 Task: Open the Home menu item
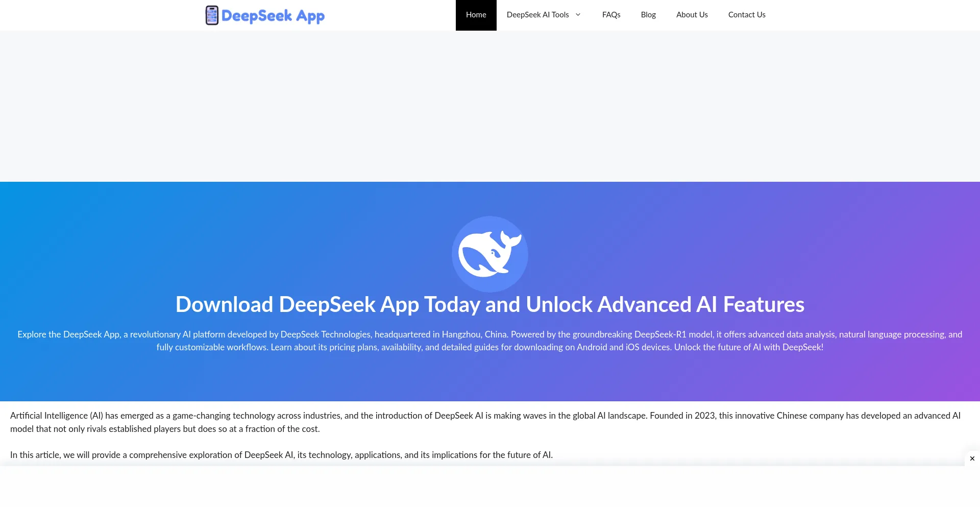pos(476,15)
